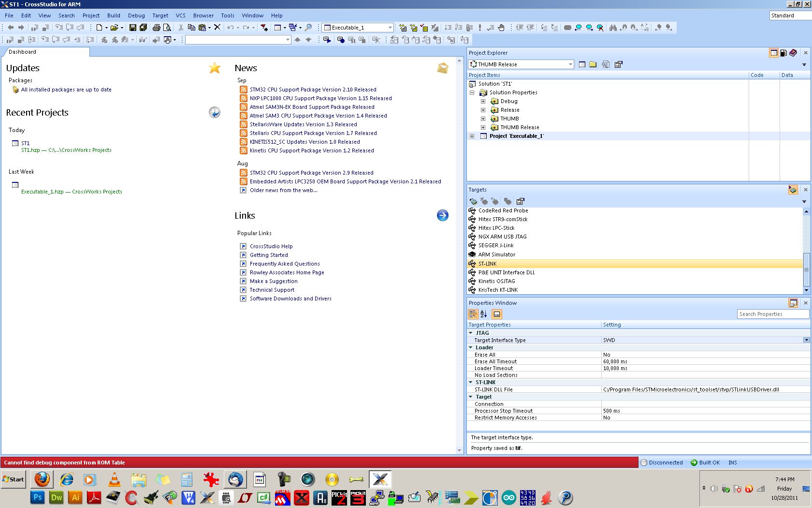Click the Copy icon in toolbar
Screen dimensions: 812x508
click(191, 28)
